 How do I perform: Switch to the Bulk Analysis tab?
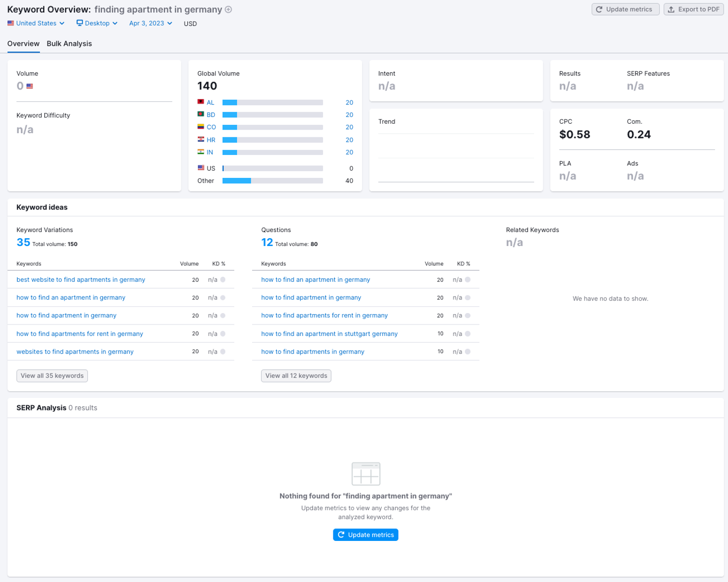coord(69,44)
